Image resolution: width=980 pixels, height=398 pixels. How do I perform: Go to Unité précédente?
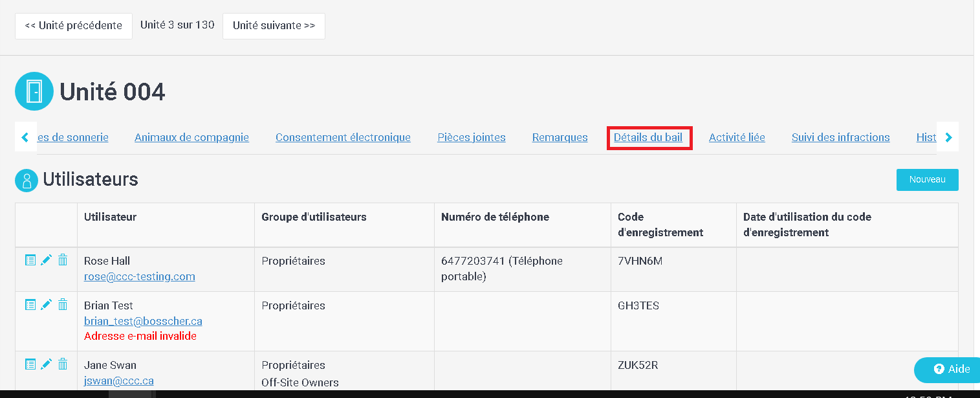[74, 26]
